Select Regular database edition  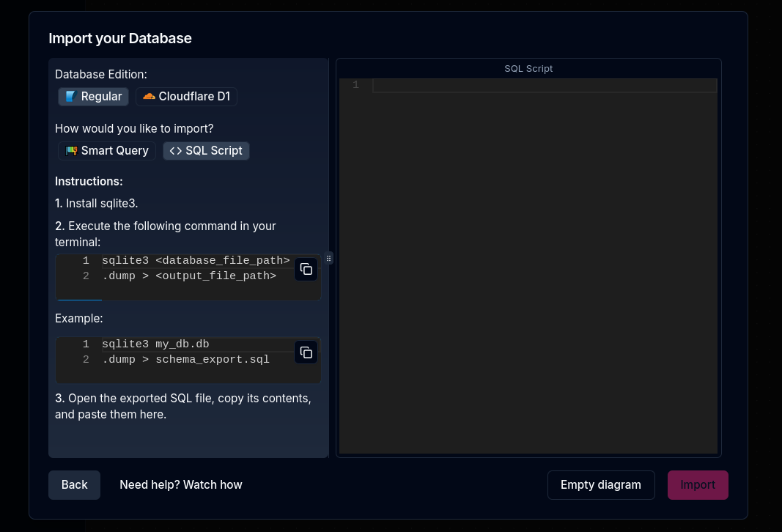[94, 97]
